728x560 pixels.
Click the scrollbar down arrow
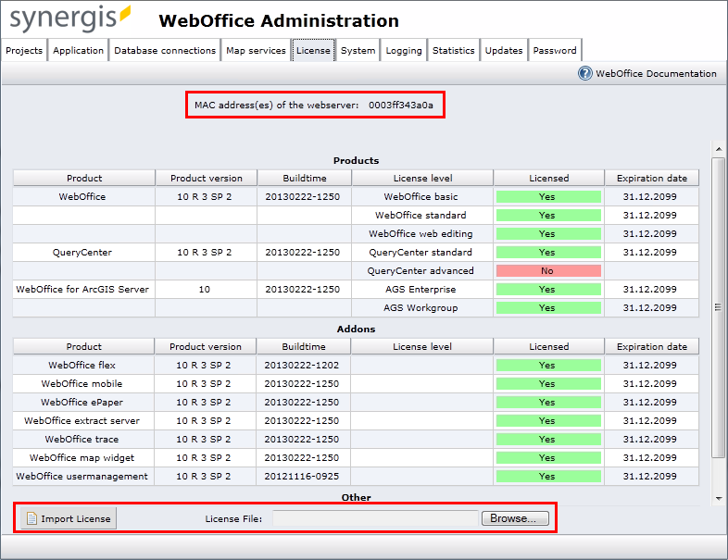point(719,499)
